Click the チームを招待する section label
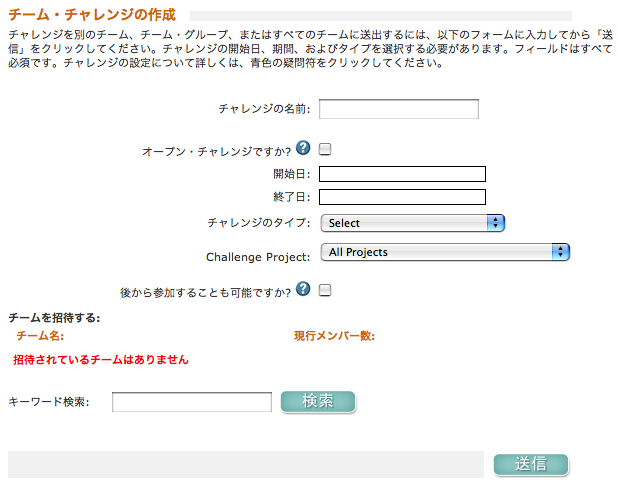Screen dimensions: 618x491 click(x=54, y=318)
